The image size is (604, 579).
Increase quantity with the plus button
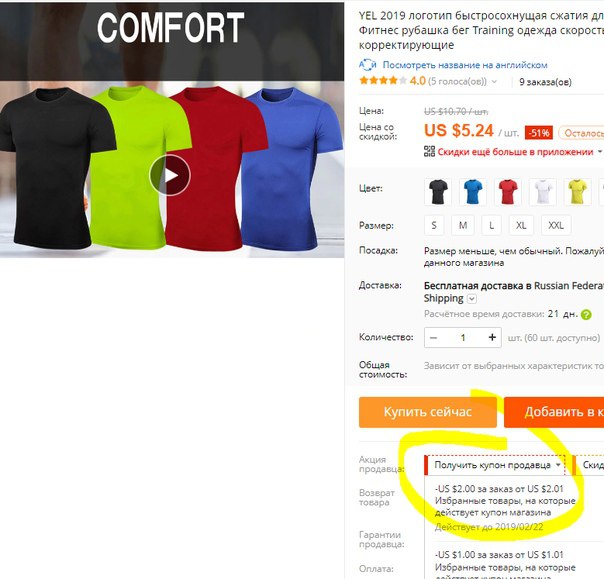[x=492, y=337]
